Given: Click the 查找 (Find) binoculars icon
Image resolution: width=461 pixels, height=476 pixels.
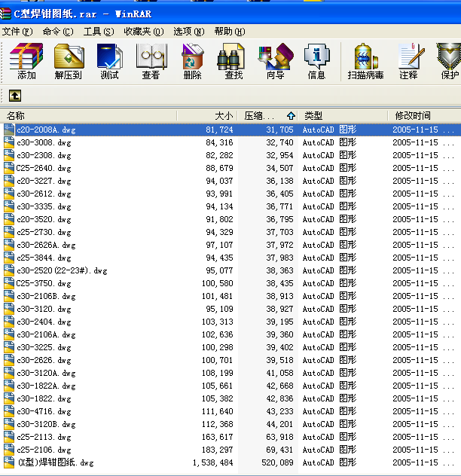Looking at the screenshot, I should (230, 56).
